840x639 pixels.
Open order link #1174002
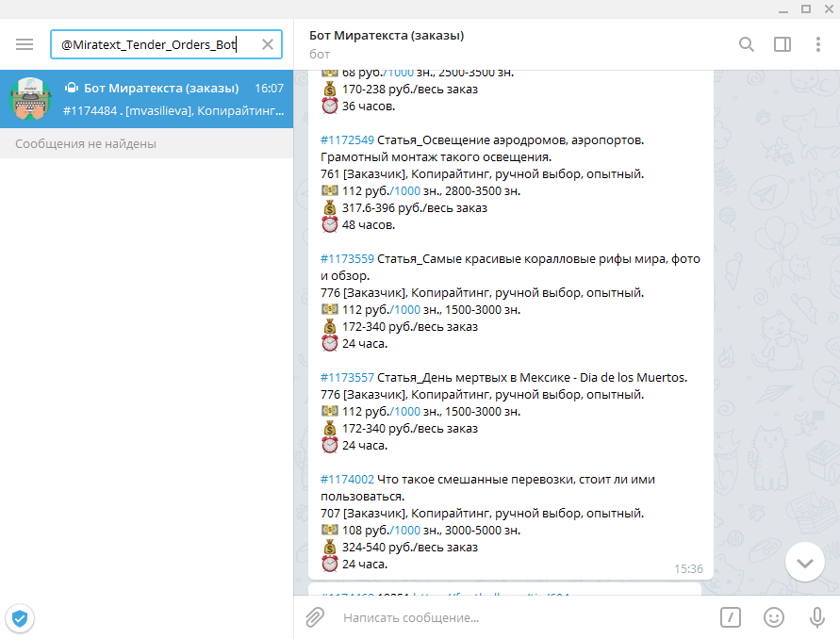tap(347, 480)
